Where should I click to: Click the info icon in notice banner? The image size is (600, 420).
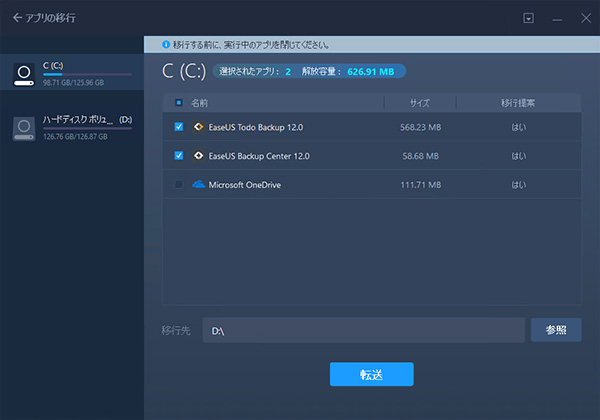click(x=166, y=45)
